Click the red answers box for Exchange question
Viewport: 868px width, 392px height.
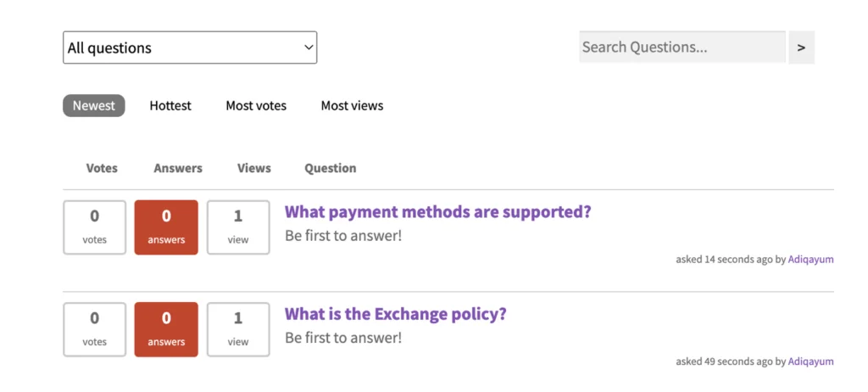coord(166,329)
